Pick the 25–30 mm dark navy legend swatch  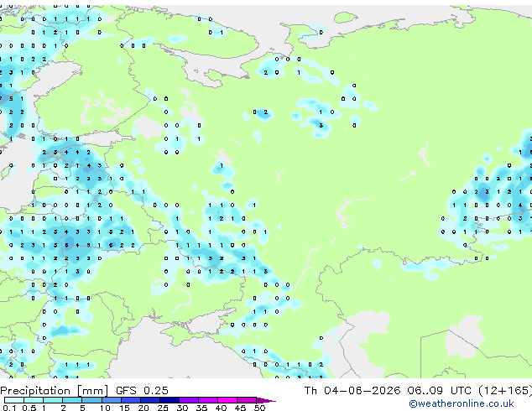pos(170,400)
